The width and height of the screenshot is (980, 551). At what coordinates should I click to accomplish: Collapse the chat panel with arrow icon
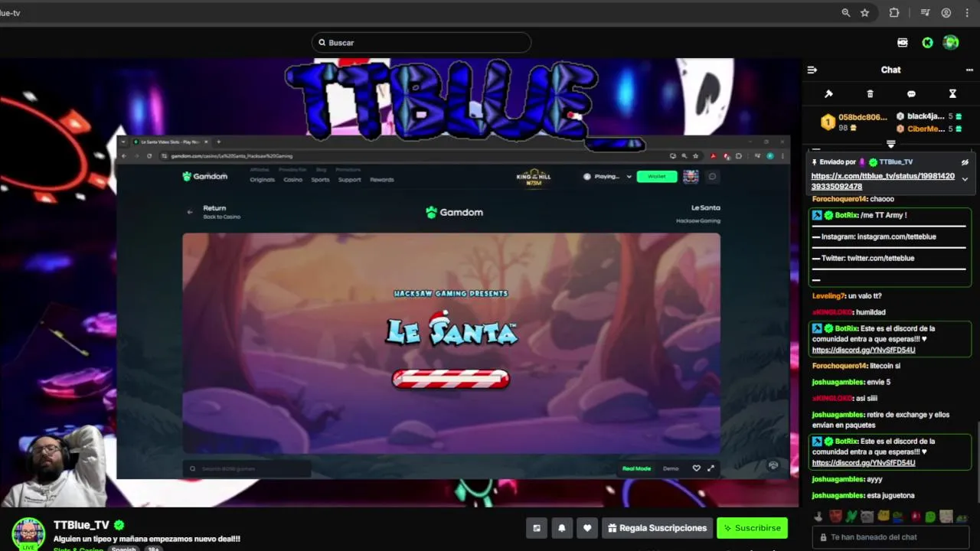[812, 70]
